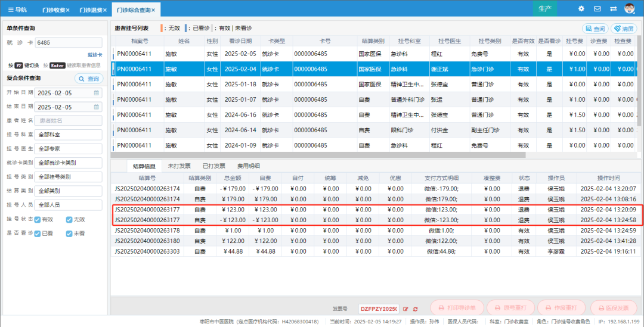Toggle the 已看 checkbox
This screenshot has height=327, width=644.
[36, 233]
